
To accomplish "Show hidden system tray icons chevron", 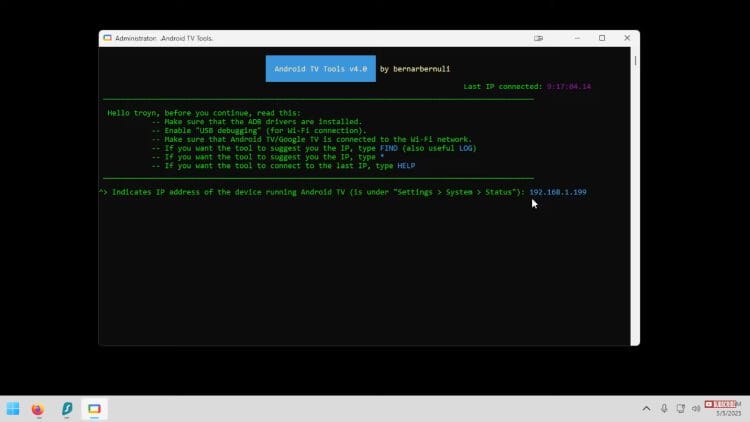I will point(646,408).
